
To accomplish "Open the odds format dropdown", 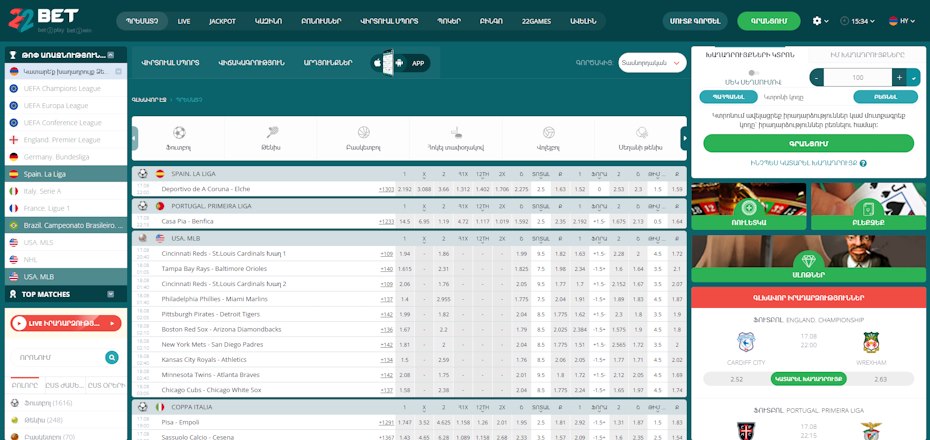I will point(652,62).
